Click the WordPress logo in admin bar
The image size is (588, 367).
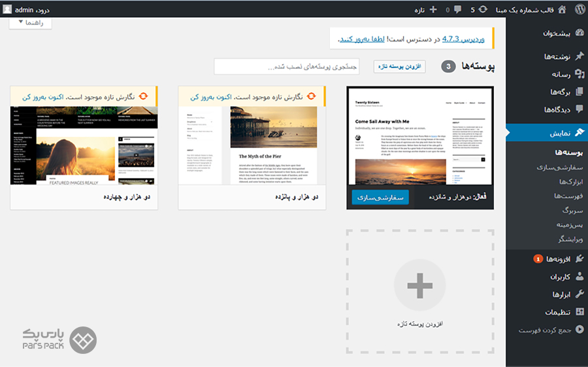coord(580,9)
